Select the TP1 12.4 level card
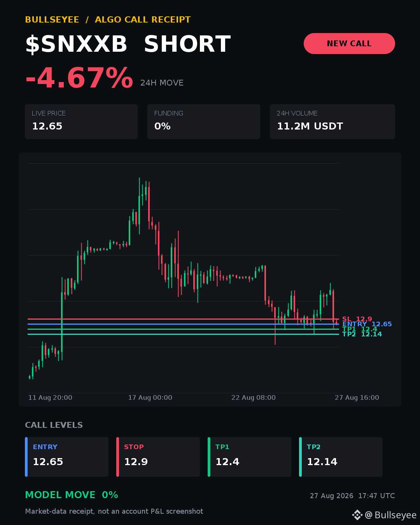This screenshot has width=420, height=525. pyautogui.click(x=249, y=457)
